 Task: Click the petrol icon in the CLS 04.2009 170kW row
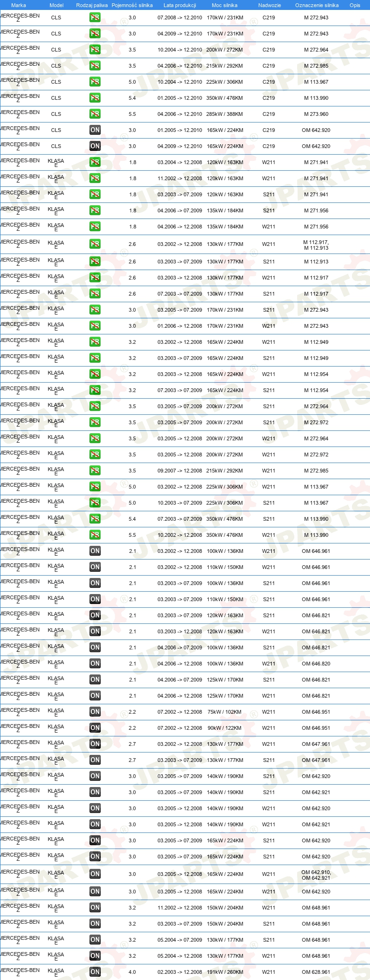point(95,34)
